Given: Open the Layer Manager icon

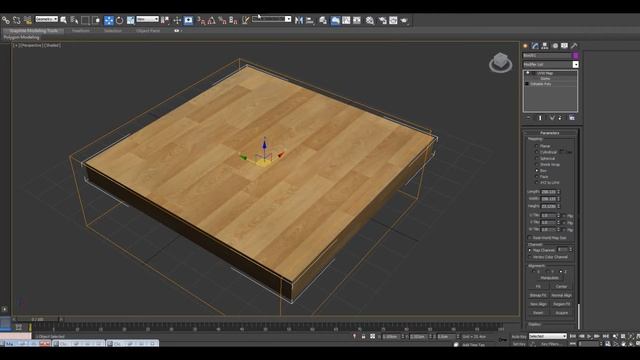Looking at the screenshot, I should click(323, 20).
